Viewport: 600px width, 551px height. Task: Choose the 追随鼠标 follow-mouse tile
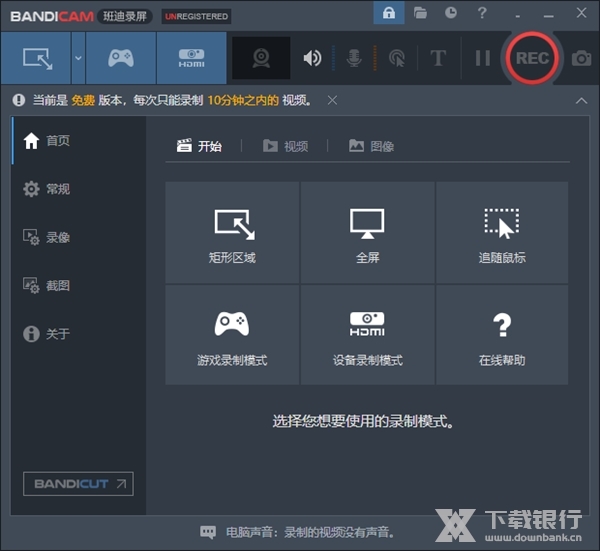click(x=502, y=233)
